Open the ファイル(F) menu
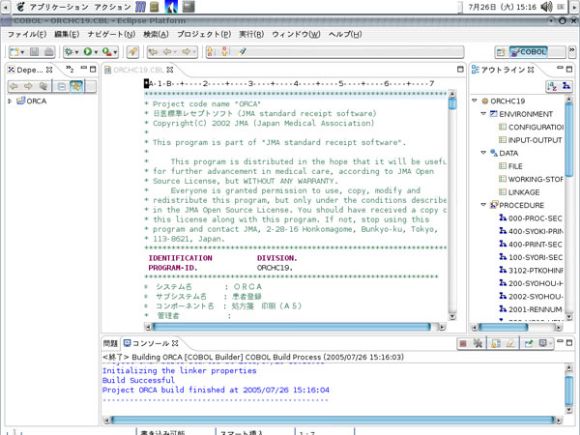The height and width of the screenshot is (435, 580). point(27,34)
